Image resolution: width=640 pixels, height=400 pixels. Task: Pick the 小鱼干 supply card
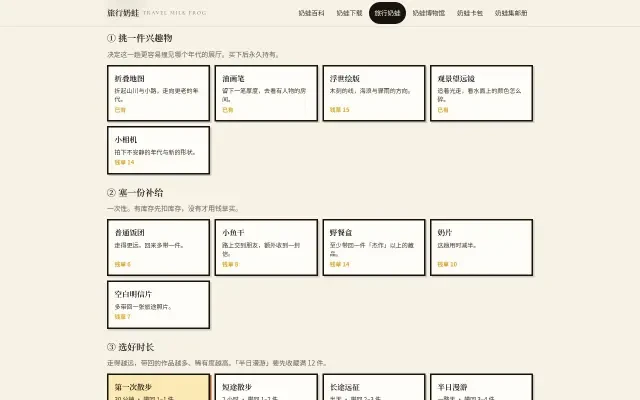[x=266, y=247]
